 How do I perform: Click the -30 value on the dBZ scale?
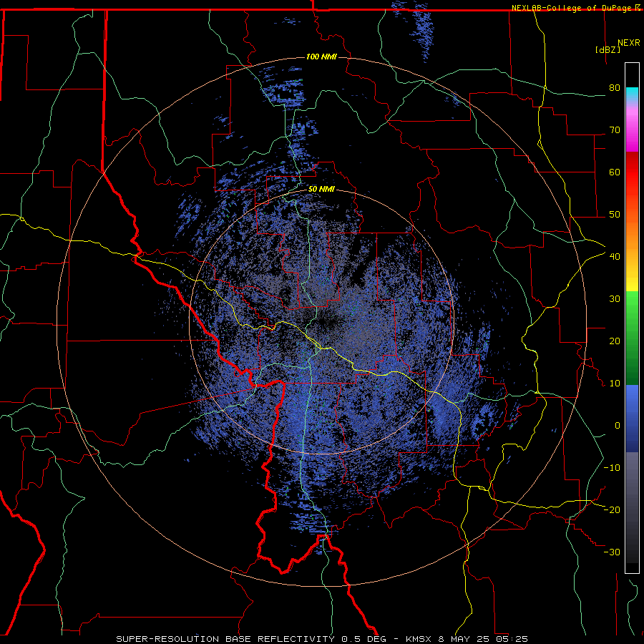coord(612,552)
